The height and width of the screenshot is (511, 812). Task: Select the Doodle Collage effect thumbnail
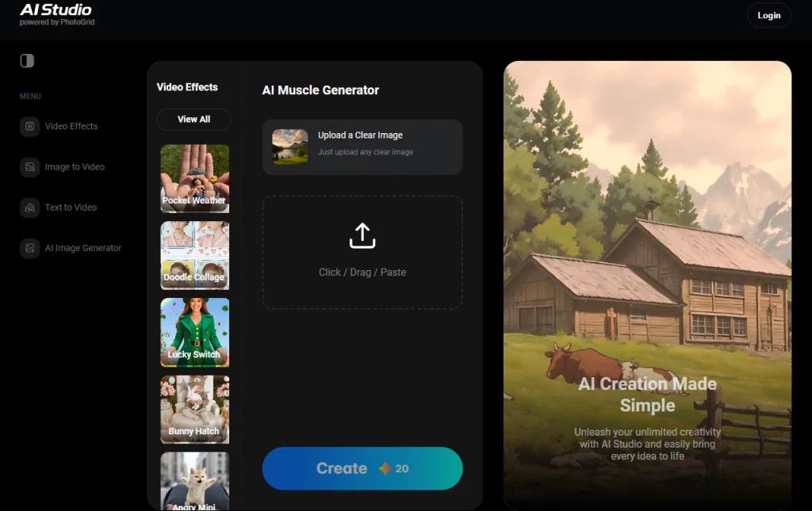tap(195, 255)
